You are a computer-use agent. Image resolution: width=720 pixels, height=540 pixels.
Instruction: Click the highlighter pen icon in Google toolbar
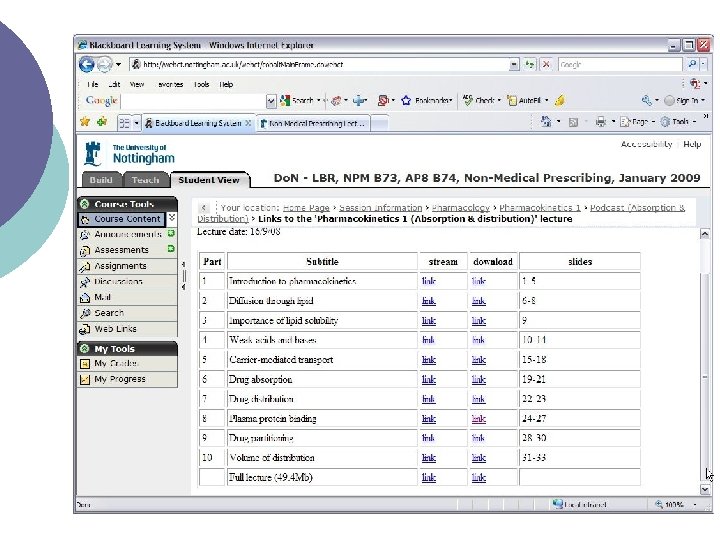(560, 100)
